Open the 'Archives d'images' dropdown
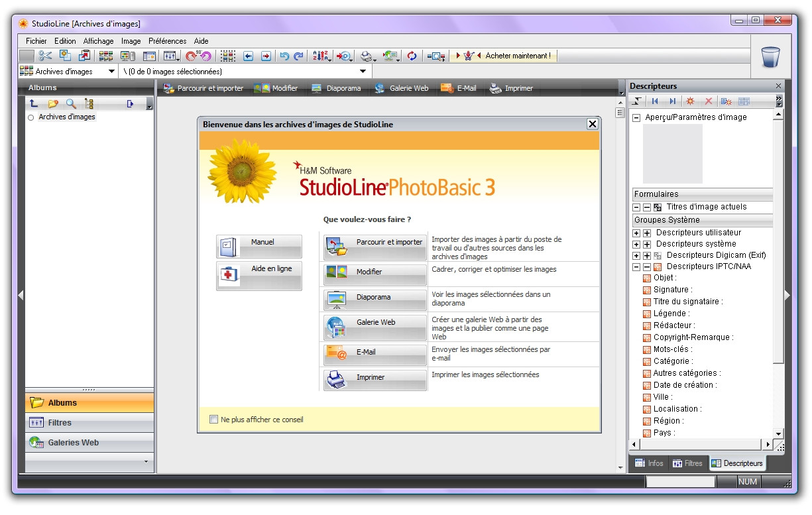The image size is (812, 515). [111, 72]
